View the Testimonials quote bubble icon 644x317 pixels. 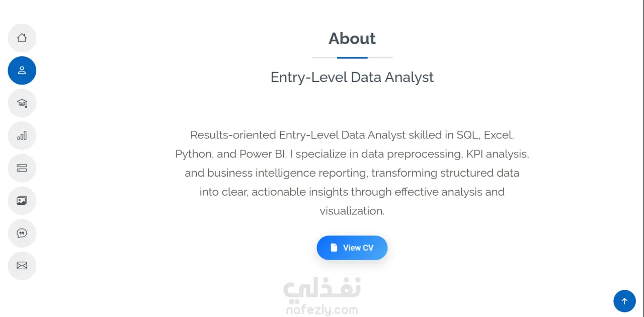(x=22, y=233)
